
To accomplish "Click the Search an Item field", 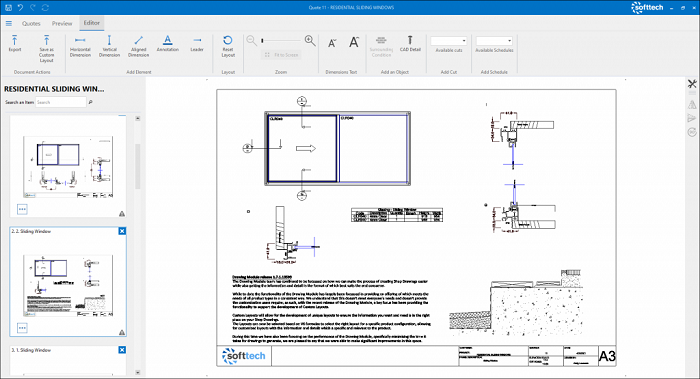I will 61,102.
